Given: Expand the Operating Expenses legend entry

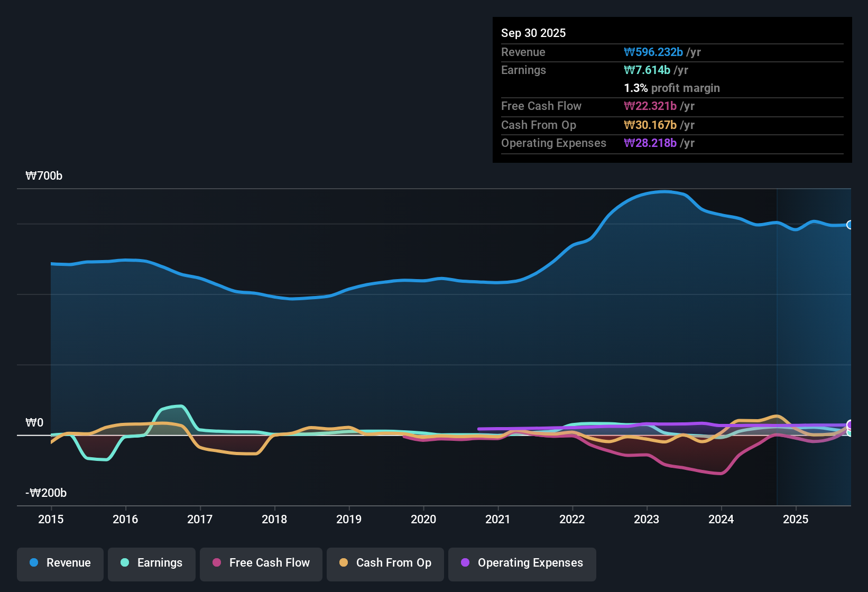Looking at the screenshot, I should coord(522,563).
